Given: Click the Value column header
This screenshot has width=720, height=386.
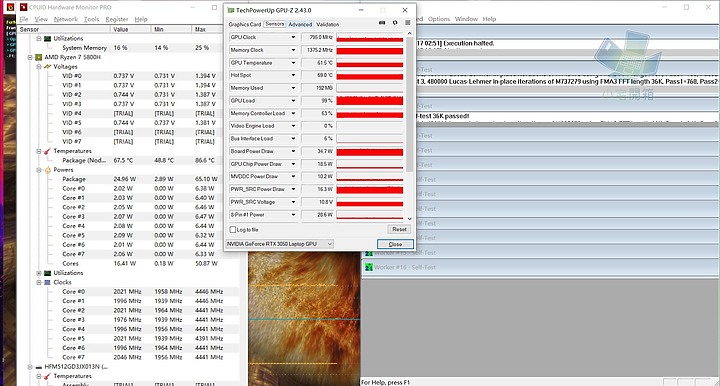Looking at the screenshot, I should coord(130,29).
